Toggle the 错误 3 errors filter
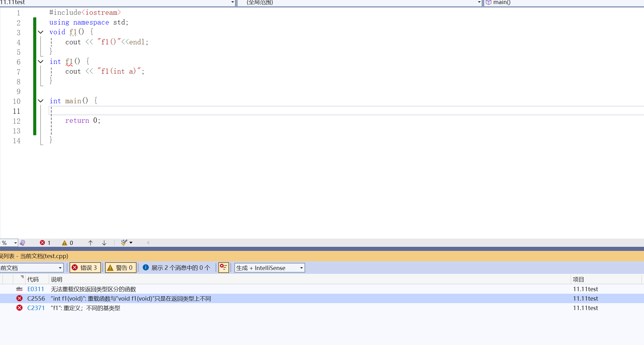The image size is (644, 345). tap(85, 268)
